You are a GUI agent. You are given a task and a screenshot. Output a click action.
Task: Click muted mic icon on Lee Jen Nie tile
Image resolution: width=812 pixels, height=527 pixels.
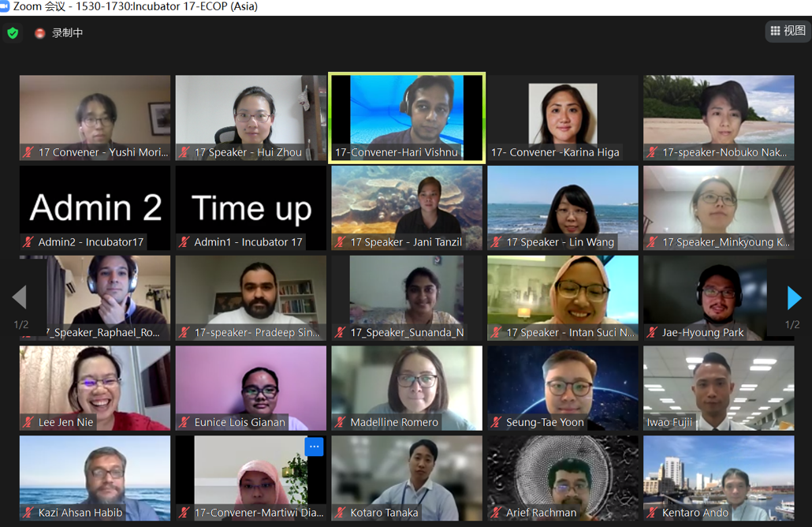[x=29, y=422]
